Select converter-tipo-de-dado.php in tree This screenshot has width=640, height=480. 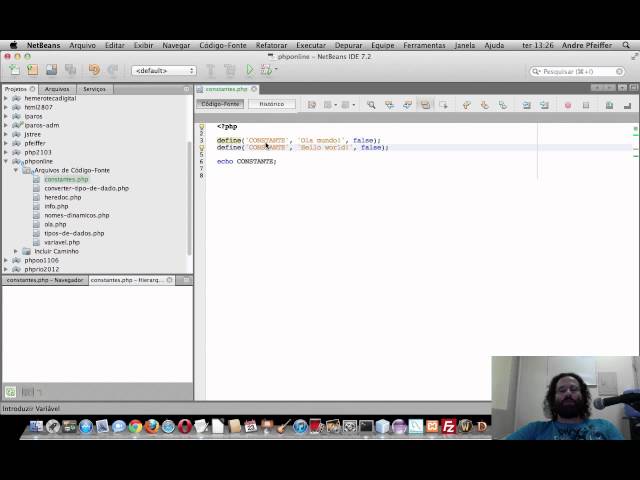(x=87, y=188)
